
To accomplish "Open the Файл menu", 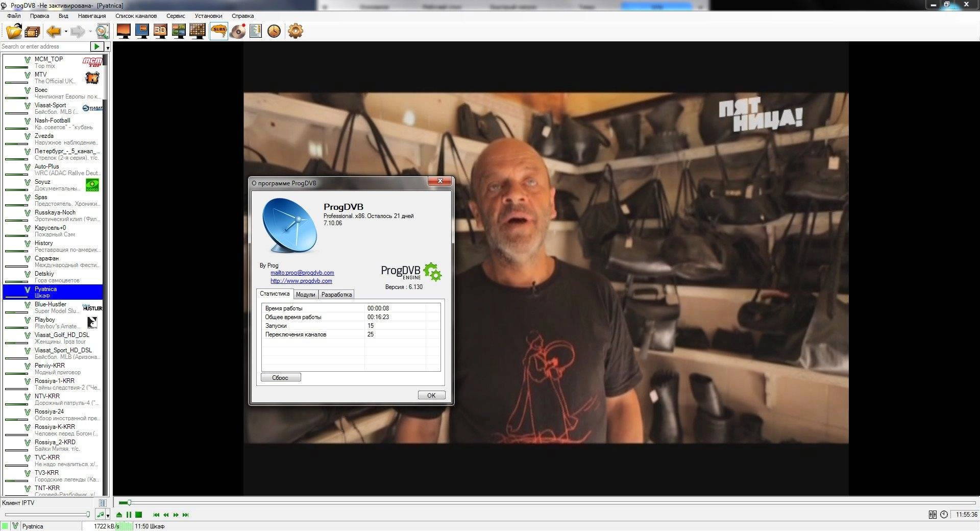I will [x=14, y=16].
